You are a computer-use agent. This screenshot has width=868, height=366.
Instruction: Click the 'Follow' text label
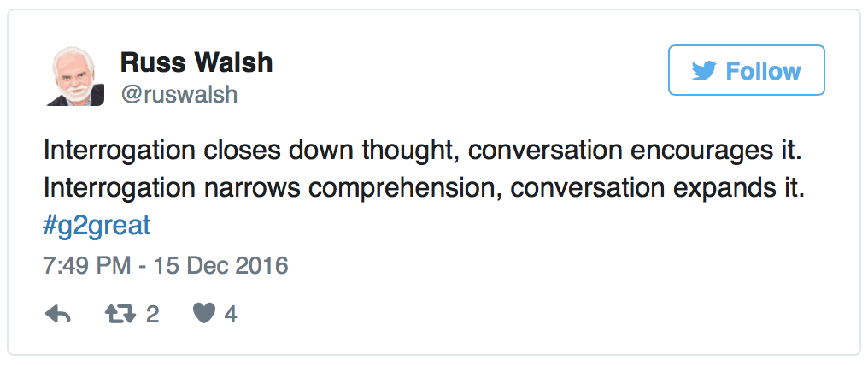[x=764, y=72]
